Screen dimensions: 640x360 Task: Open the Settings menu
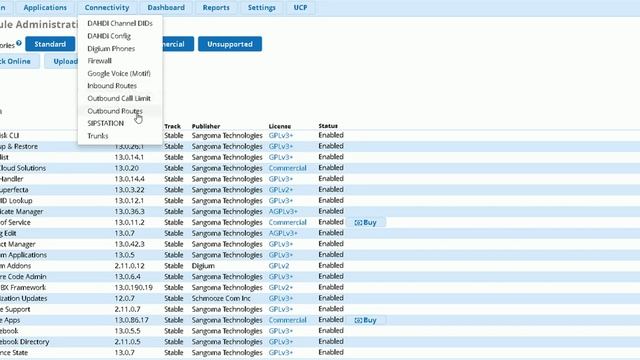(x=262, y=7)
